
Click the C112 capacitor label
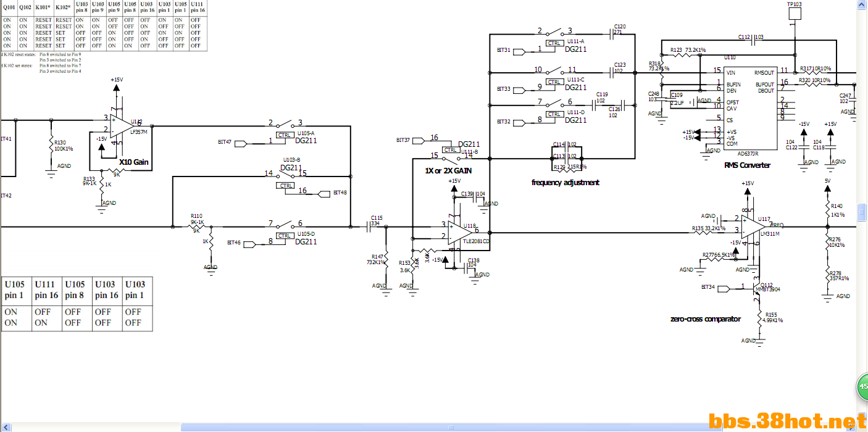click(744, 37)
